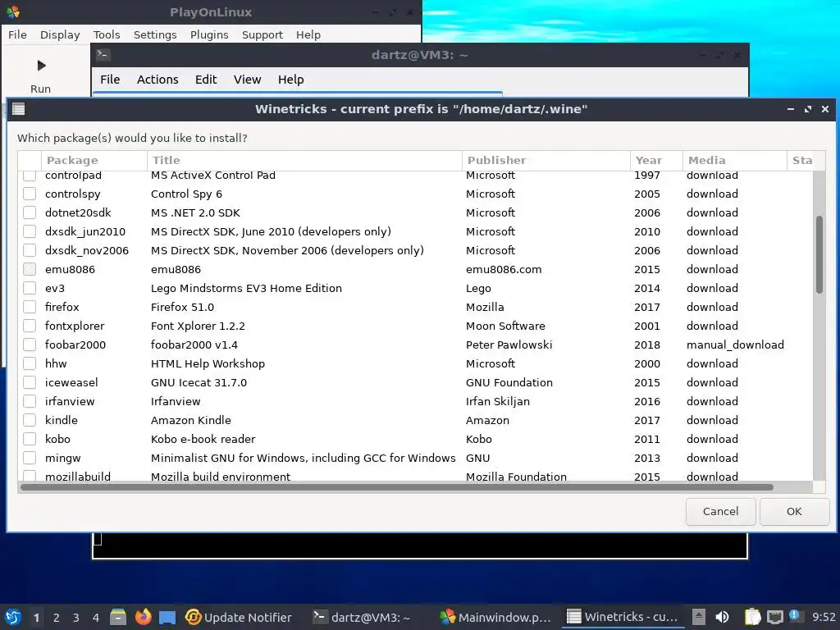Image resolution: width=840 pixels, height=630 pixels.
Task: Click the horizontal scrollbar in package list
Action: pos(396,487)
